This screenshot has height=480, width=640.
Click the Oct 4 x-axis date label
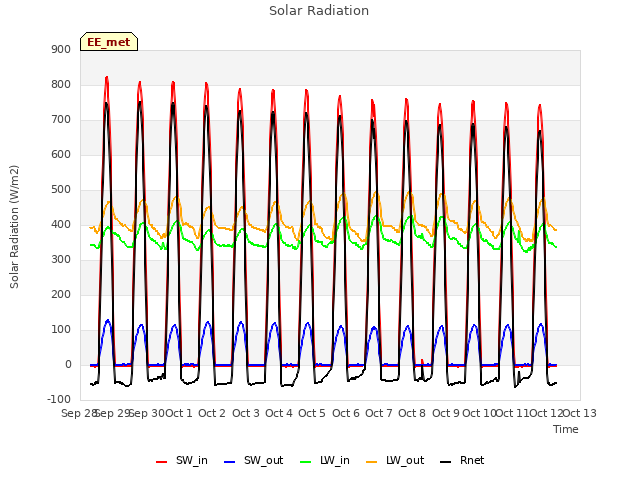pyautogui.click(x=279, y=413)
